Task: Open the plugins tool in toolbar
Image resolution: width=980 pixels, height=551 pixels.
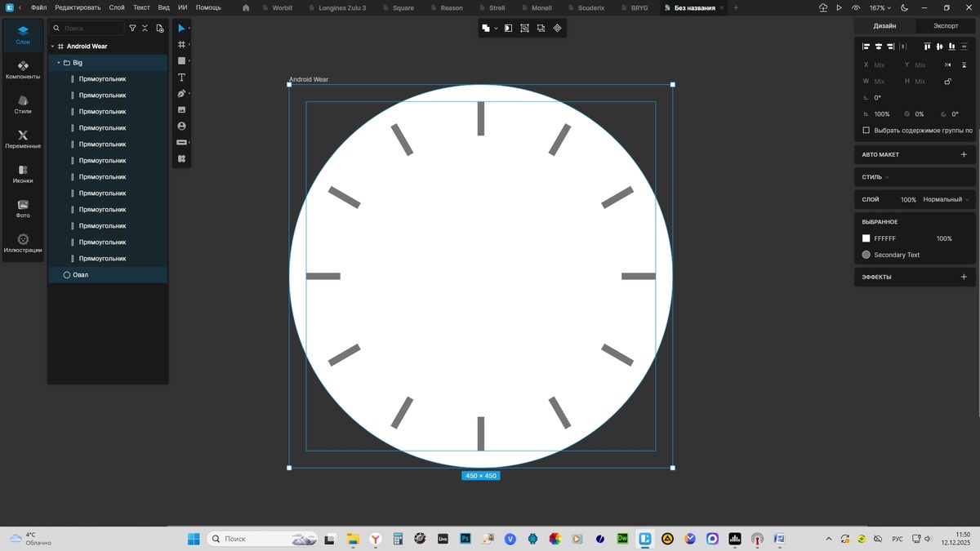Action: [181, 158]
